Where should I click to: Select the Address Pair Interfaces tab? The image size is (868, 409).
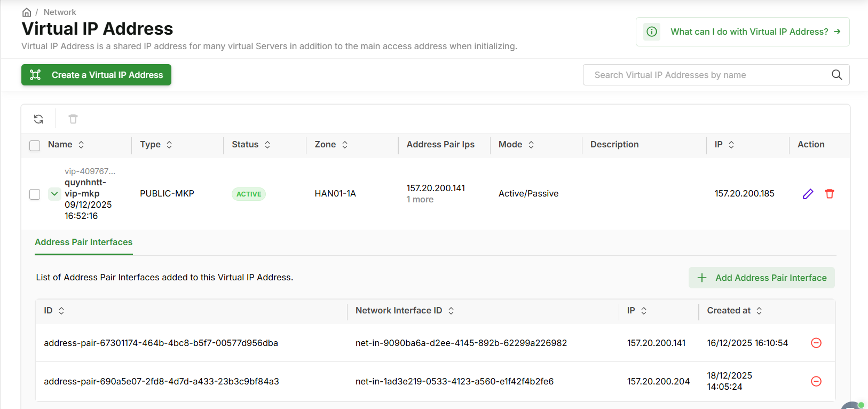tap(84, 242)
